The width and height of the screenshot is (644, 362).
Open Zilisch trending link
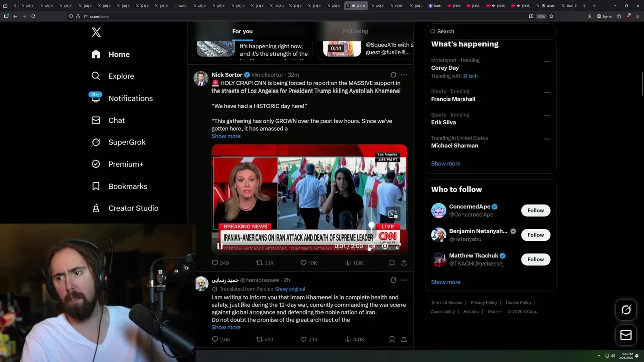pos(470,76)
